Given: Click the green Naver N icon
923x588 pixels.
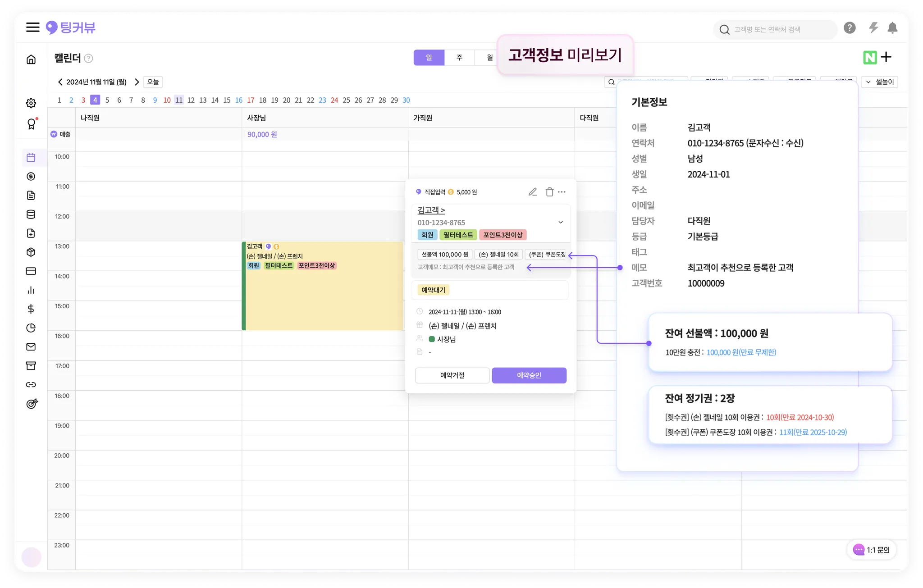Looking at the screenshot, I should [869, 57].
